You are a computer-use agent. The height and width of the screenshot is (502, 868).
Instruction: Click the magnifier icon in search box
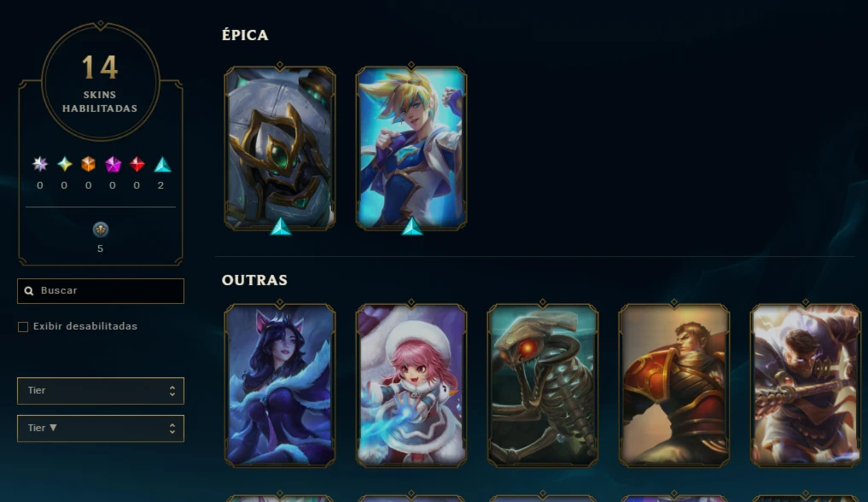click(29, 290)
